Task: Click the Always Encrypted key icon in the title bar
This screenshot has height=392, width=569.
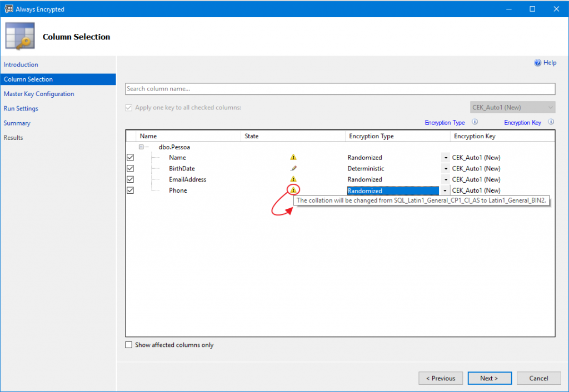Action: coord(8,9)
